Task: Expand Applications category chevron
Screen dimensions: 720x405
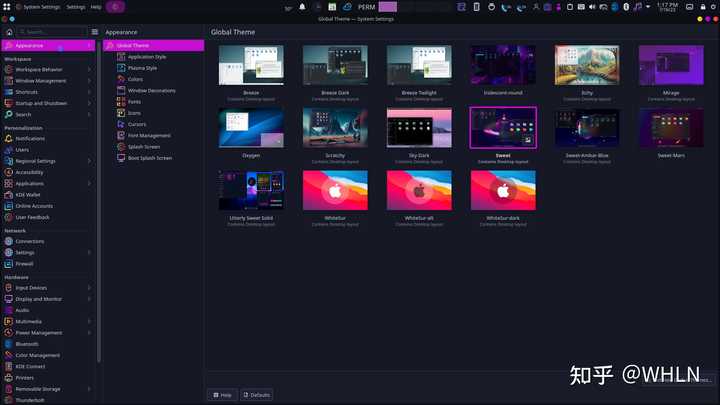Action: coord(89,184)
